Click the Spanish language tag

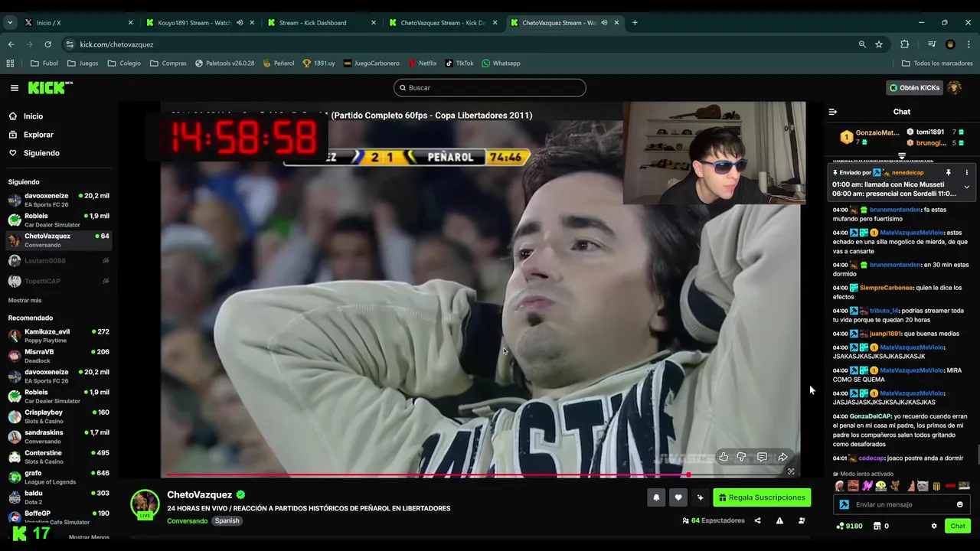tap(227, 521)
